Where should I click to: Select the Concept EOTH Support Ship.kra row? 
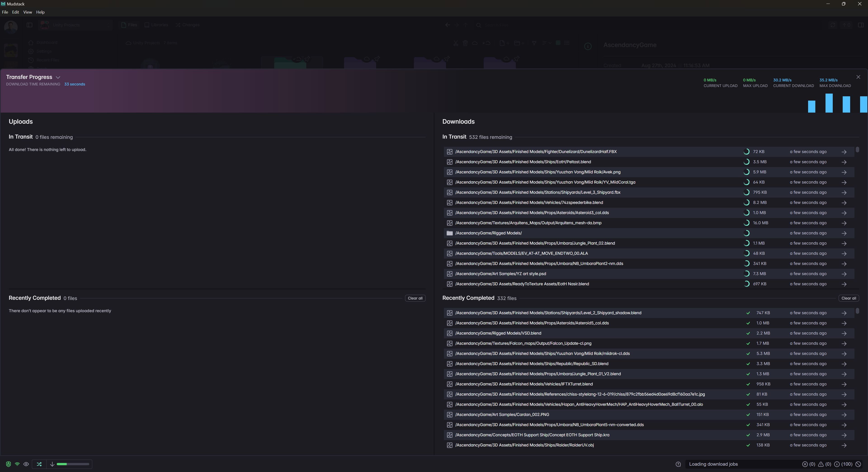(x=649, y=435)
